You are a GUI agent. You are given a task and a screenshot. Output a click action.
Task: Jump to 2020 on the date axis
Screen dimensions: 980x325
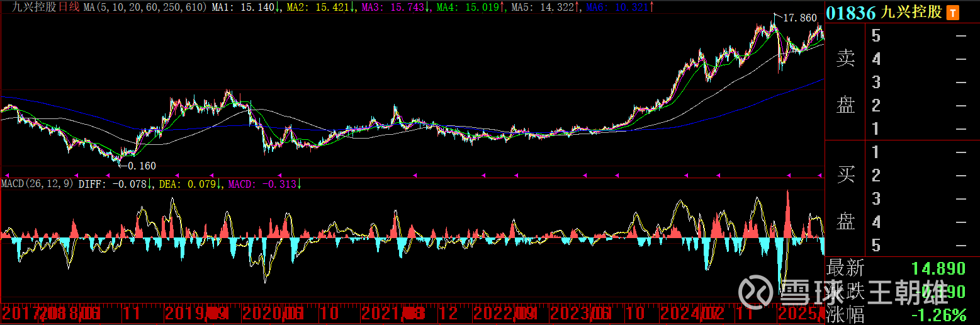click(261, 313)
